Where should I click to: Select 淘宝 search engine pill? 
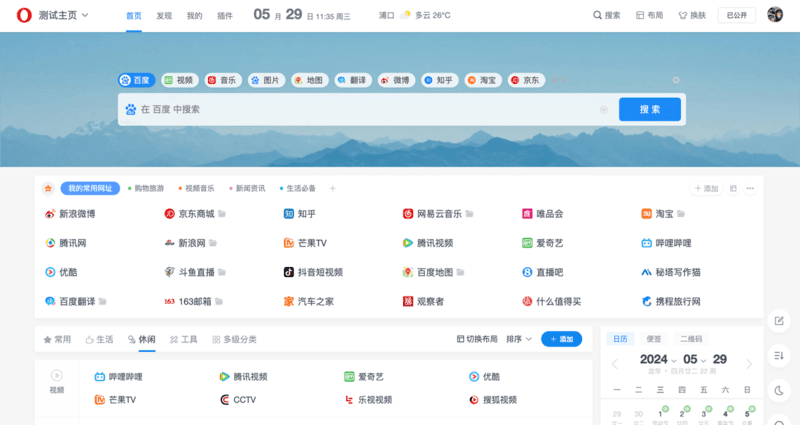pyautogui.click(x=483, y=80)
